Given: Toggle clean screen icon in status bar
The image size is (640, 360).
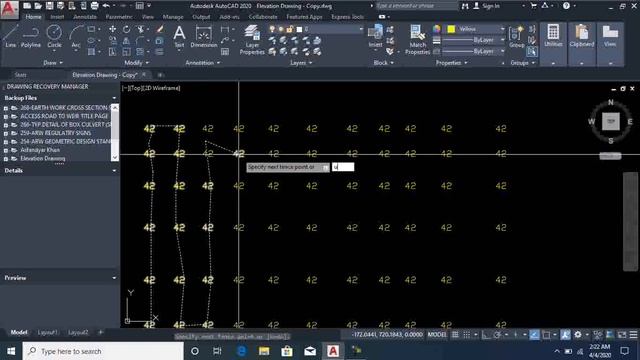Looking at the screenshot, I should [x=622, y=335].
